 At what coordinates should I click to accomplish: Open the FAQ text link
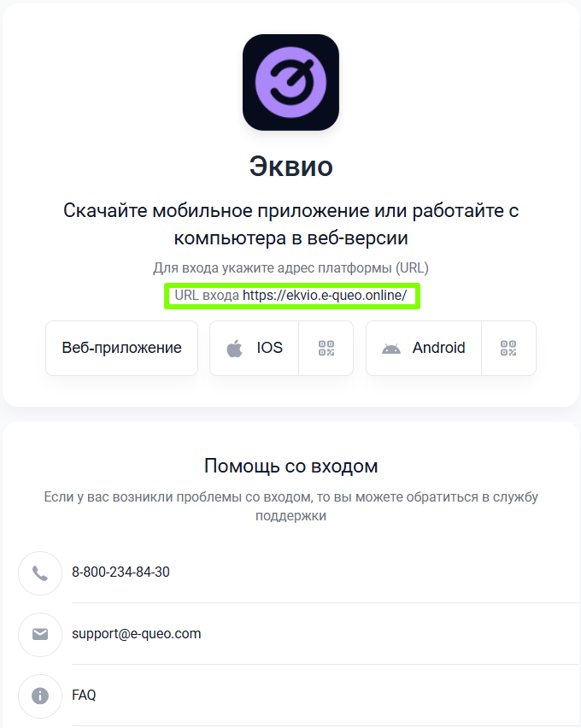84,695
